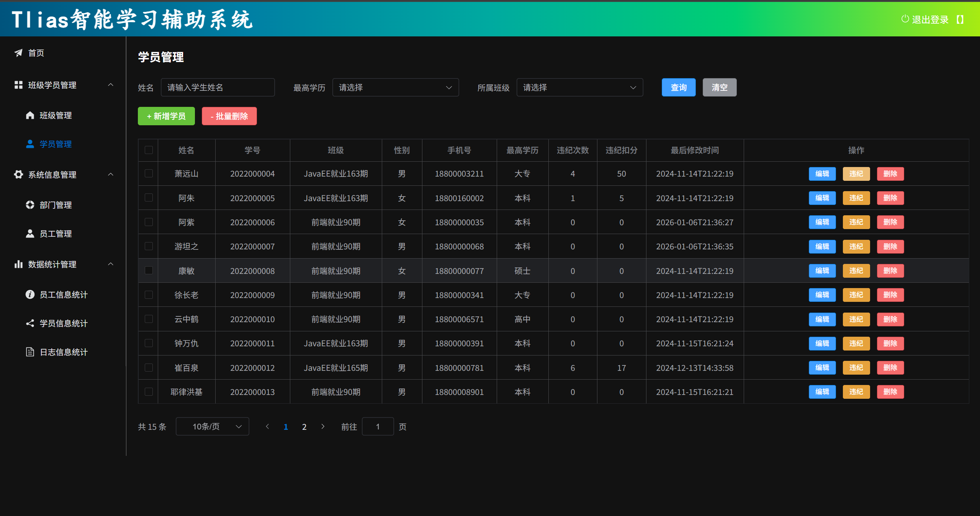Toggle the select-all checkbox in table header
This screenshot has width=980, height=516.
(149, 150)
